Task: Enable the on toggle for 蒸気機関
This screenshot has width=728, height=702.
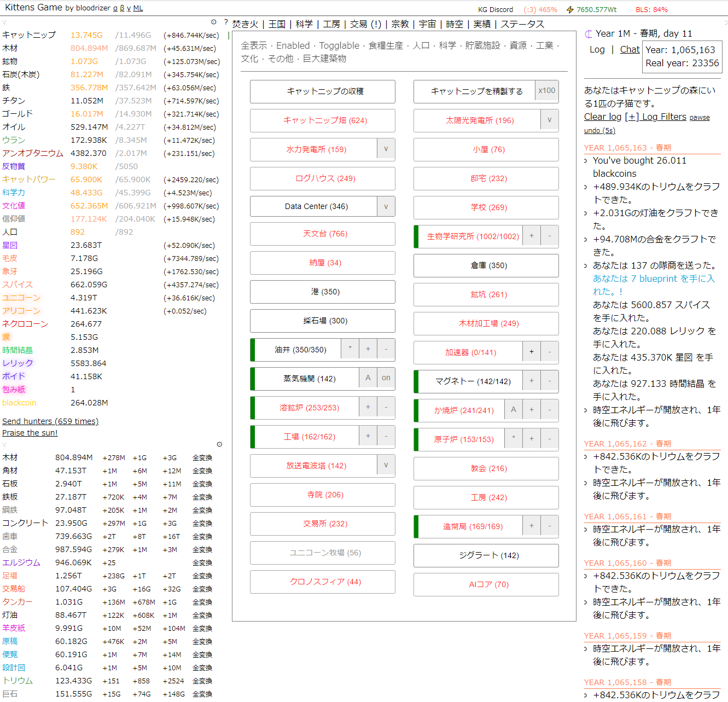Action: point(386,378)
